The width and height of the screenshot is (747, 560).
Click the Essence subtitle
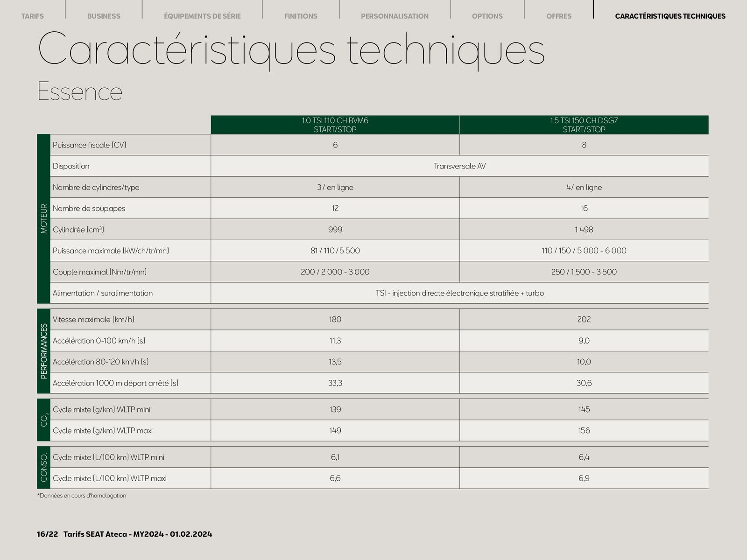coord(80,91)
